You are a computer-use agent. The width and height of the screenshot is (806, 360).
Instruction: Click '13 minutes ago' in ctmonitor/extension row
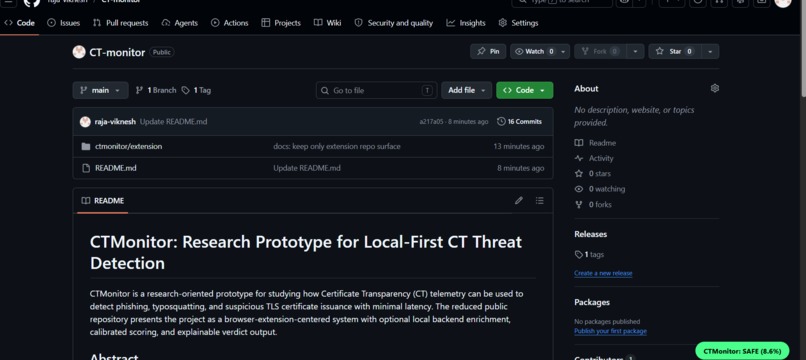coord(519,147)
